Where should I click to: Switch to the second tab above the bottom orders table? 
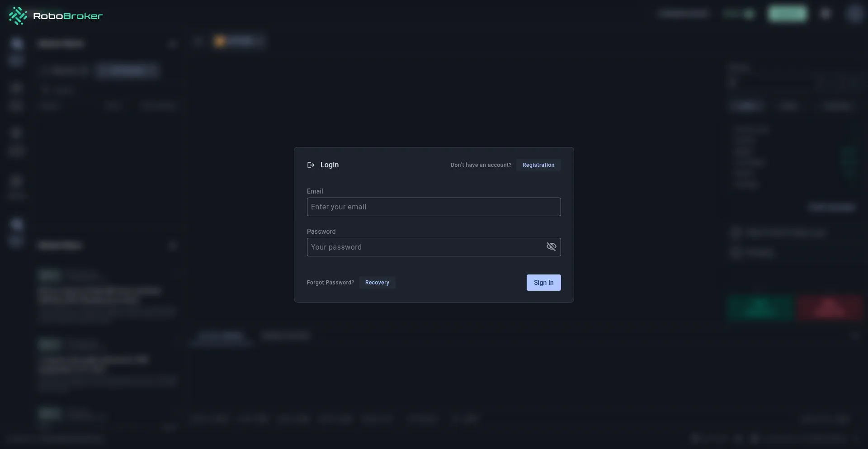point(286,336)
